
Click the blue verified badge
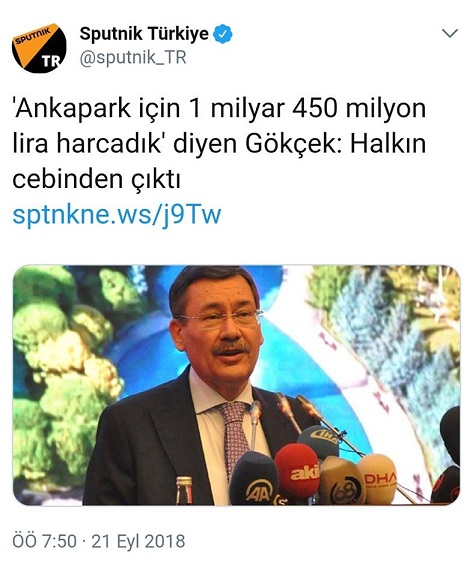point(222,34)
